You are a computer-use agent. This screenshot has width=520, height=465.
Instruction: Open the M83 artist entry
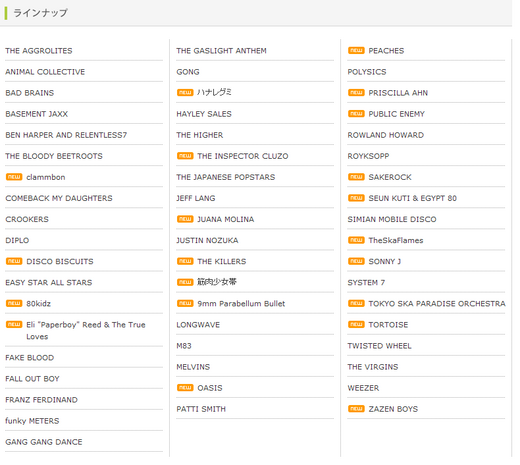point(184,346)
